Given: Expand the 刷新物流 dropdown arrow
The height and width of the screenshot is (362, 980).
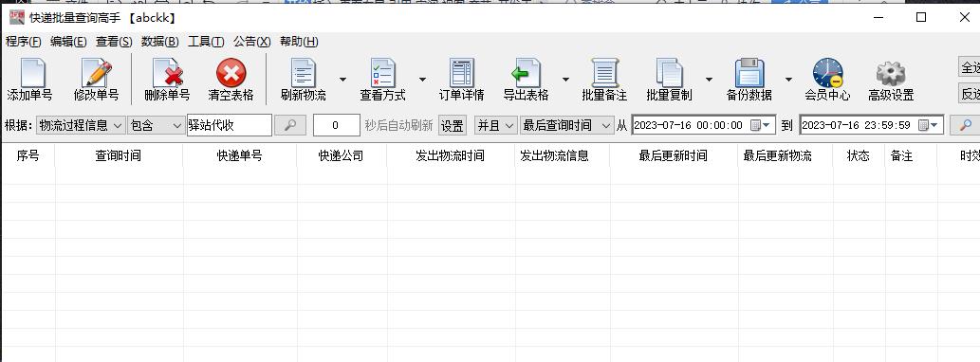Looking at the screenshot, I should pyautogui.click(x=342, y=80).
